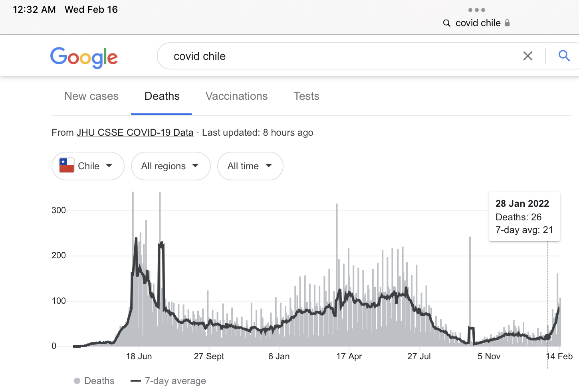
Task: Switch to the New cases tab
Action: tap(91, 96)
